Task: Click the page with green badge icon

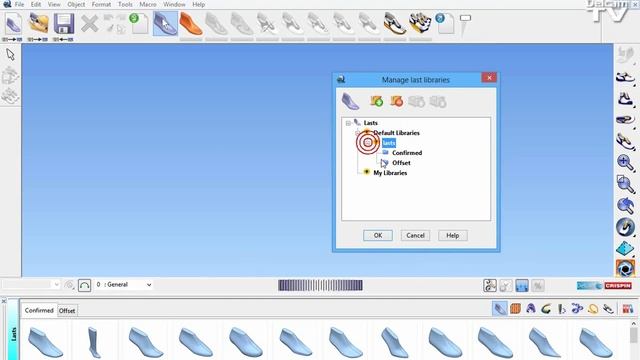Action: tap(139, 23)
